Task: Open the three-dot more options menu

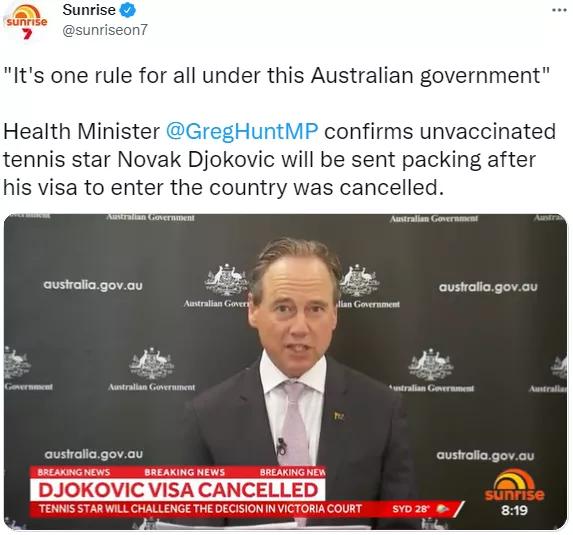Action: click(559, 10)
